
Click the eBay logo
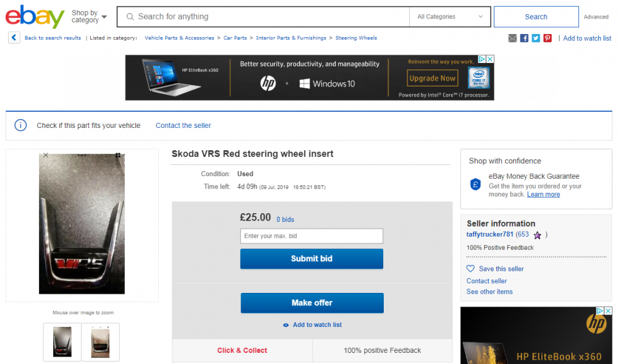[x=35, y=17]
